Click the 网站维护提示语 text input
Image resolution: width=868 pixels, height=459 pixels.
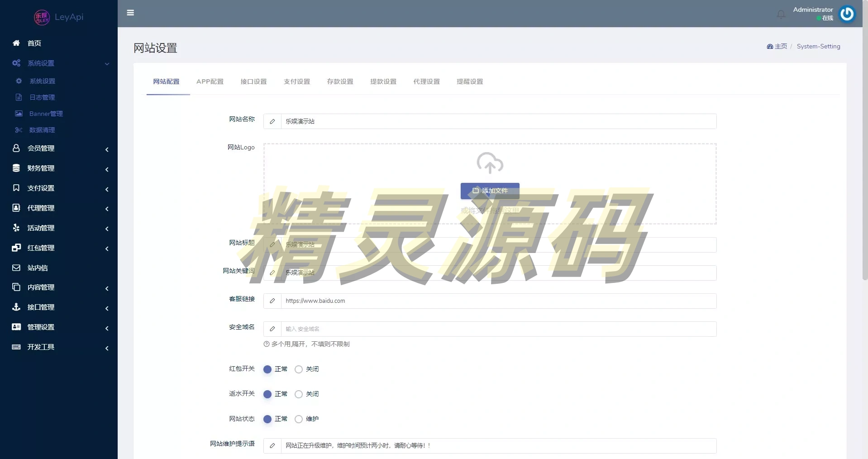(x=498, y=446)
